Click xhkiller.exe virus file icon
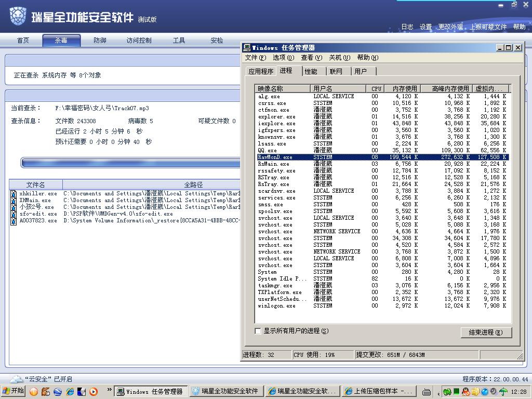The width and height of the screenshot is (532, 399). [x=14, y=194]
